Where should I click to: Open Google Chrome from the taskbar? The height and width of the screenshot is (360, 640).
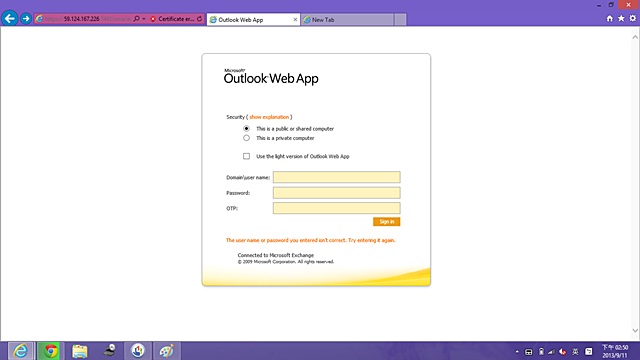[51, 351]
